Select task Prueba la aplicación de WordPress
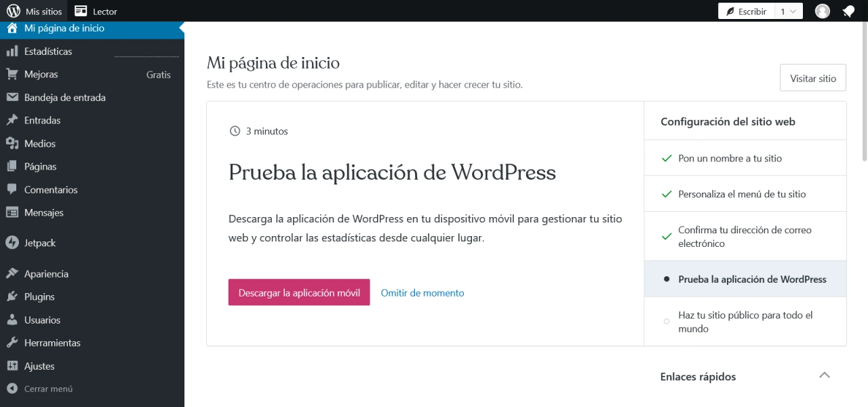Screen dimensions: 868x407 point(745,279)
